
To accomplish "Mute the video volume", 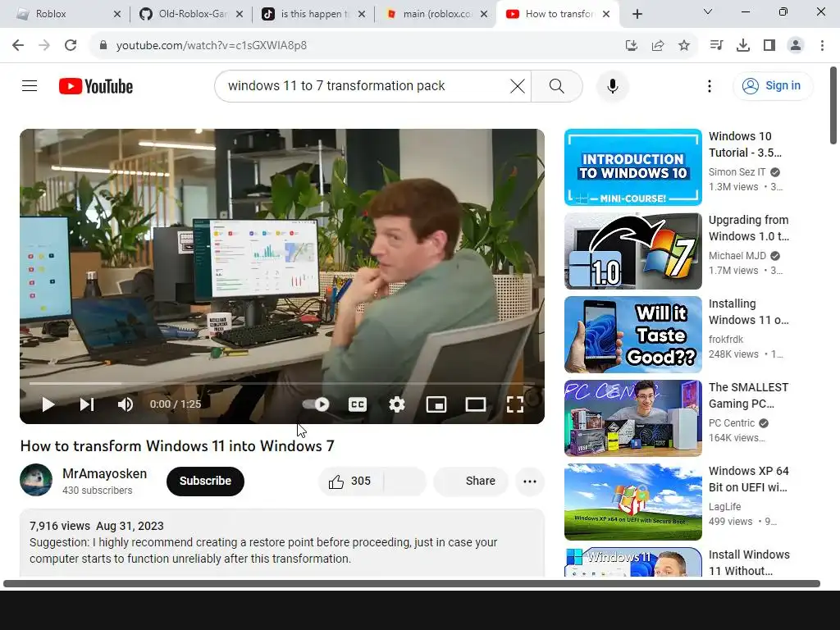I will tap(126, 404).
